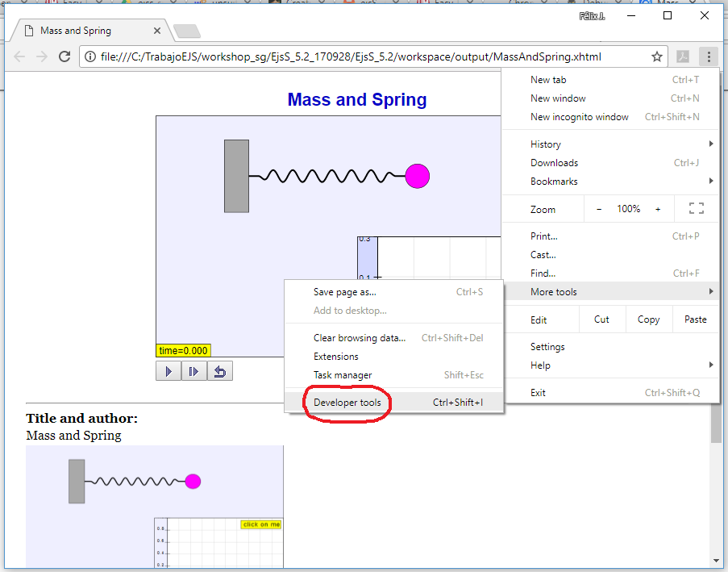Expand the History submenu
The height and width of the screenshot is (572, 728).
coord(610,144)
